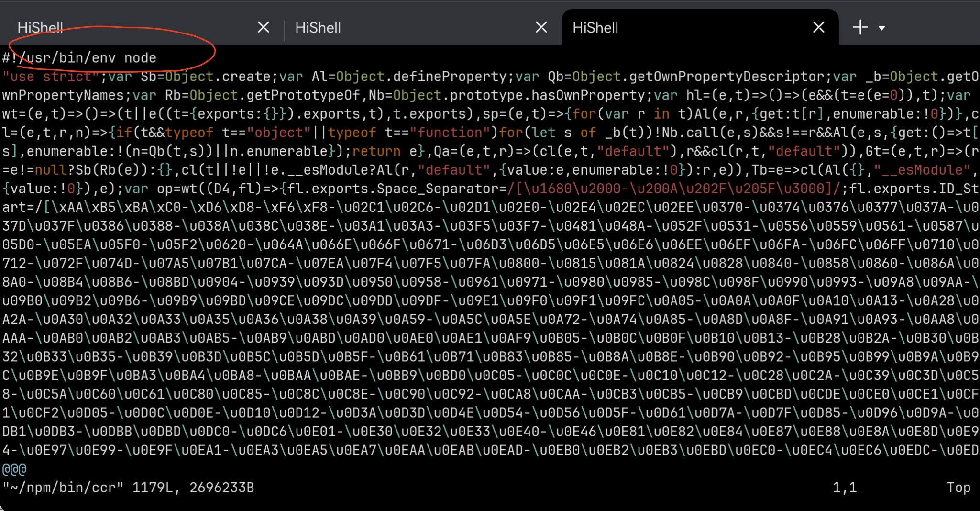Image resolution: width=980 pixels, height=511 pixels.
Task: Click the file status '"~/npm/bin/ccr" 1179L, 2696233B'
Action: (128, 488)
